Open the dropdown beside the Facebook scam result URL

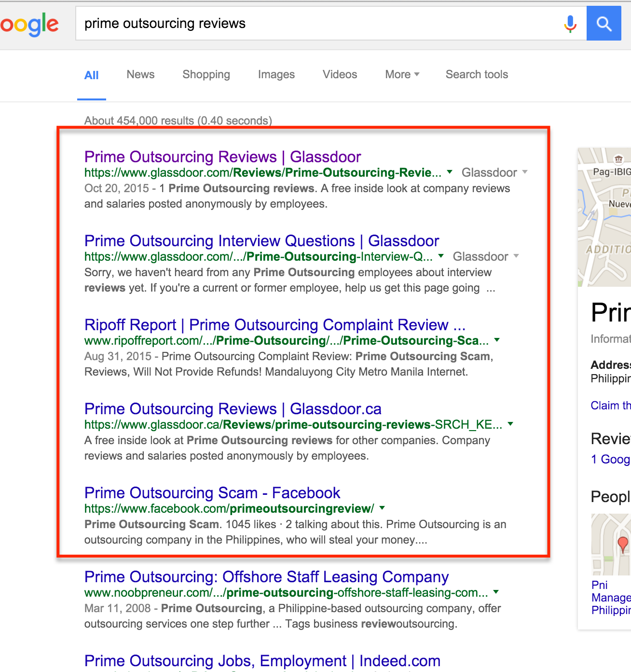click(382, 508)
